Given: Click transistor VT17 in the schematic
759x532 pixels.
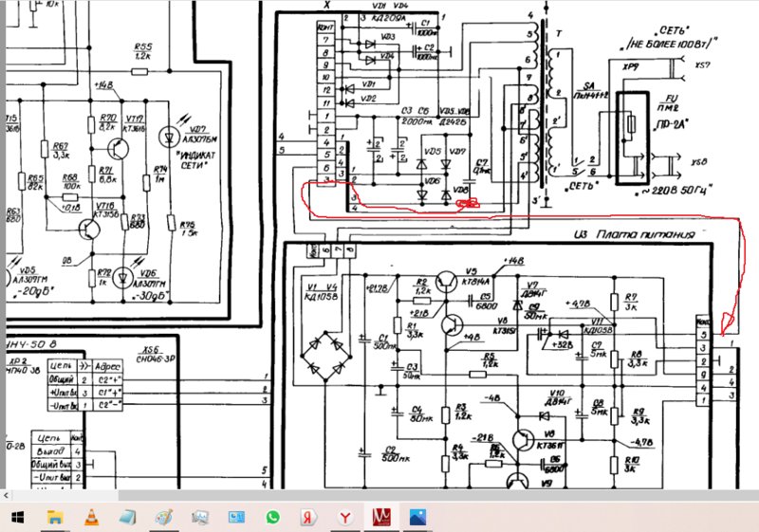Looking at the screenshot, I should 119,149.
